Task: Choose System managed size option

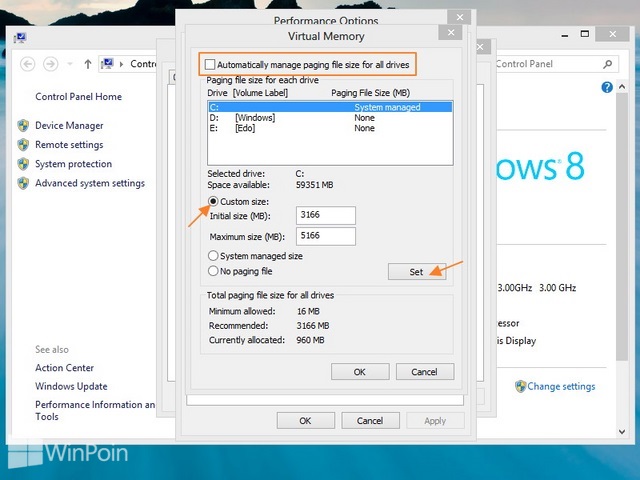Action: pyautogui.click(x=213, y=256)
